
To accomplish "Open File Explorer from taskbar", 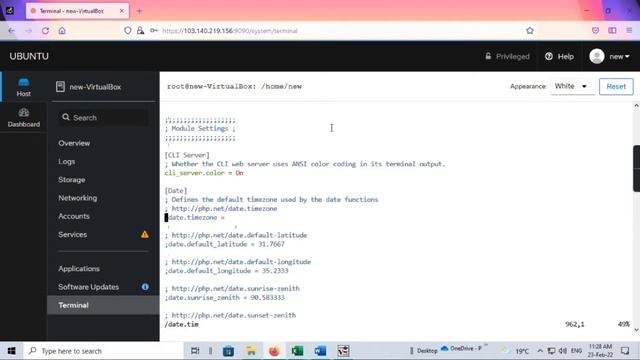I will (x=251, y=351).
